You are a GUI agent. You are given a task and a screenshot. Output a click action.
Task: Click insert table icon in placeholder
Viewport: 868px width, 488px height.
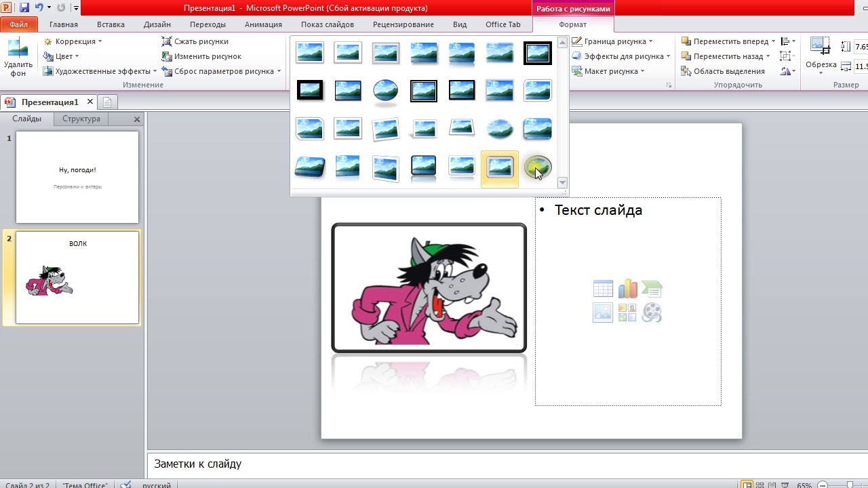click(x=603, y=289)
